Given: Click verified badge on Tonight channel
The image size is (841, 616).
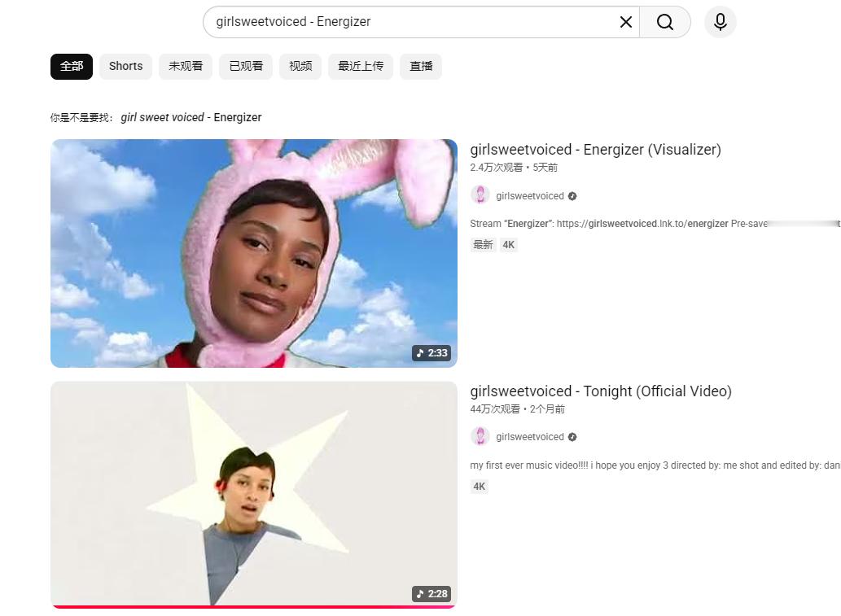Looking at the screenshot, I should 572,437.
